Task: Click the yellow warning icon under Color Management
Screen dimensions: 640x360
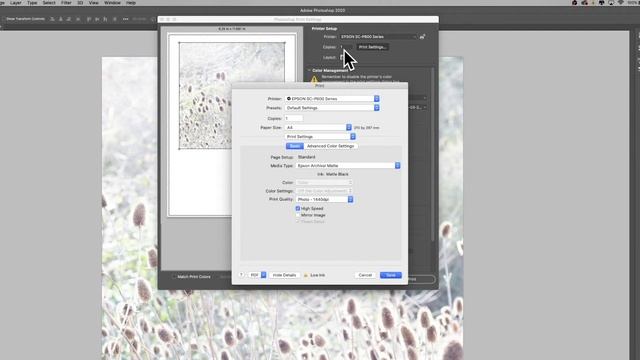Action: (x=314, y=80)
